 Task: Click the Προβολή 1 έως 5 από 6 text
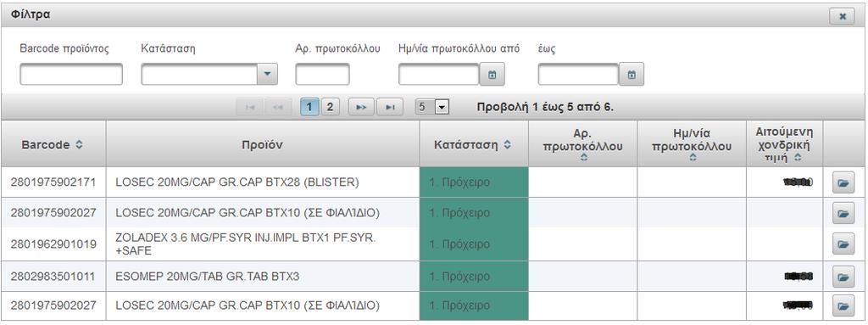click(x=545, y=107)
